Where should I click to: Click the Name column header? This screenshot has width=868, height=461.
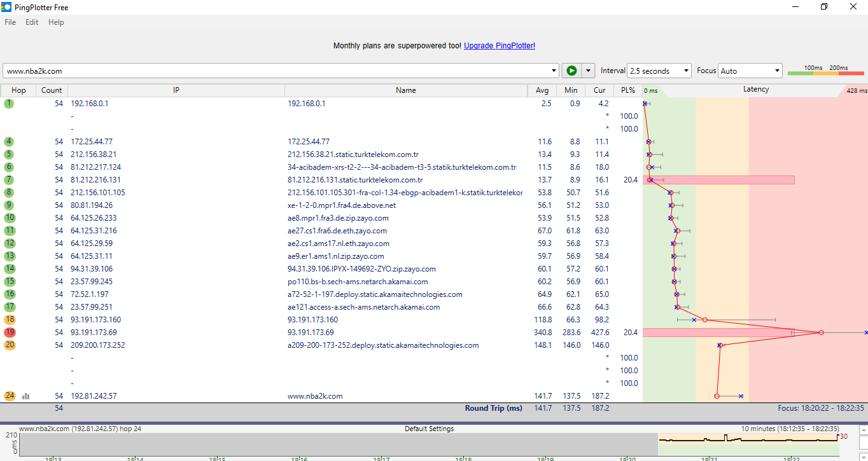click(406, 90)
